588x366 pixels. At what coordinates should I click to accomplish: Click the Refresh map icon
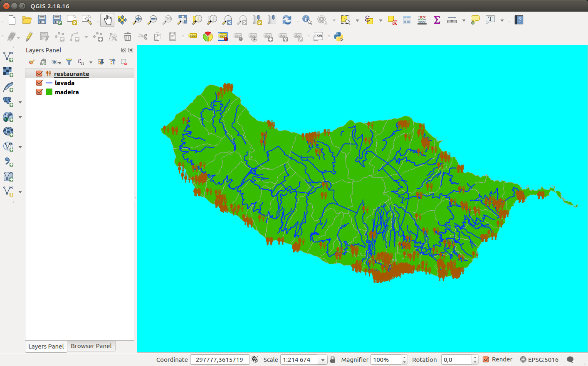point(287,20)
